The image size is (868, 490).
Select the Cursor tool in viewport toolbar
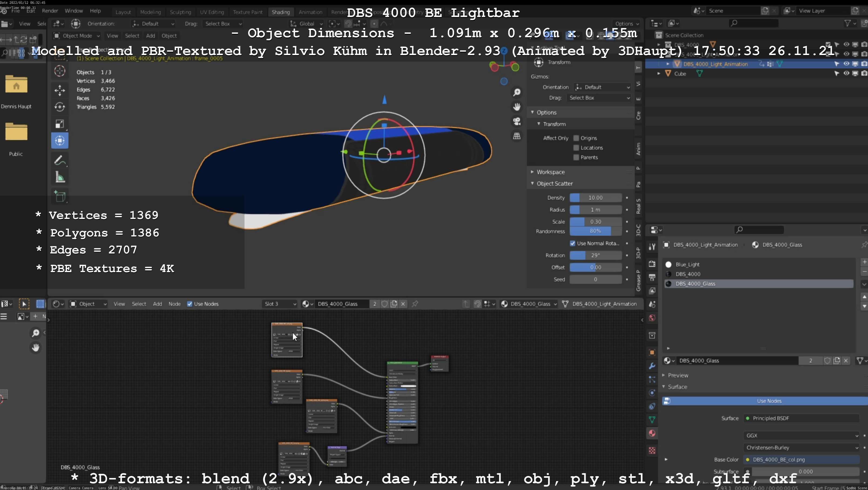(x=60, y=71)
